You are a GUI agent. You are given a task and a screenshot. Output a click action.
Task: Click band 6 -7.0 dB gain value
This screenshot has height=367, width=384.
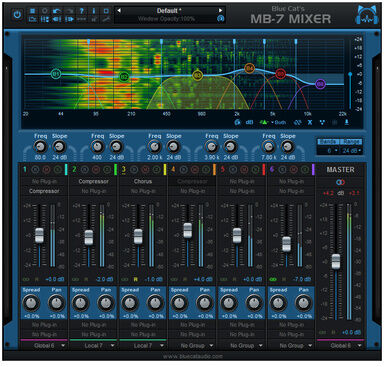(x=302, y=279)
